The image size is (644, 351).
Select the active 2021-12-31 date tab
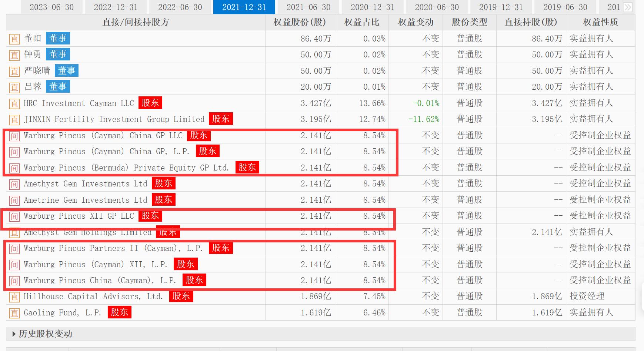(x=244, y=7)
